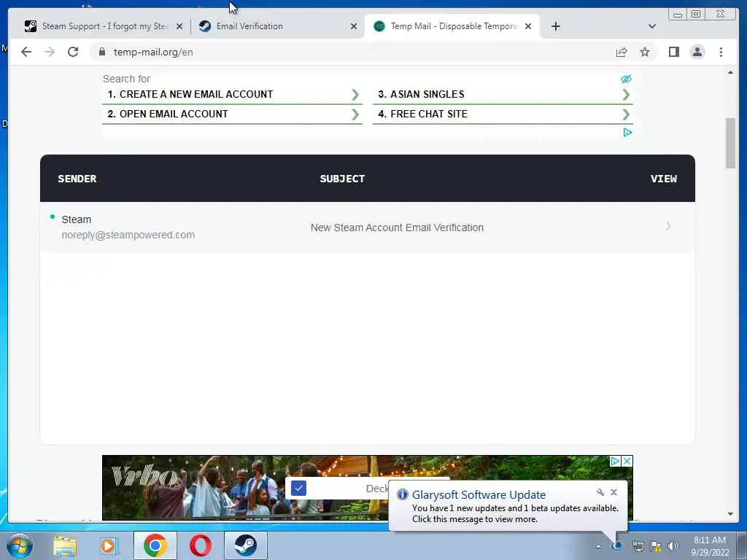
Task: Click the Steam sender name
Action: tap(76, 219)
